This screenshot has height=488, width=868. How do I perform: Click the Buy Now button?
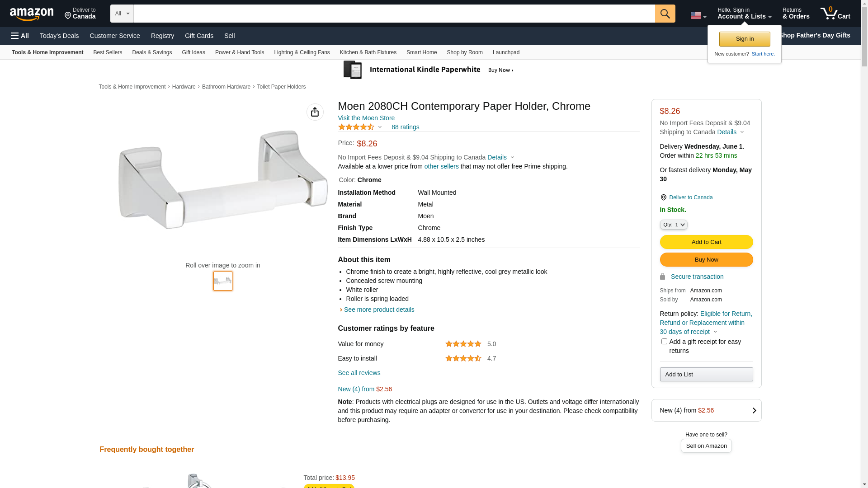[x=706, y=260]
